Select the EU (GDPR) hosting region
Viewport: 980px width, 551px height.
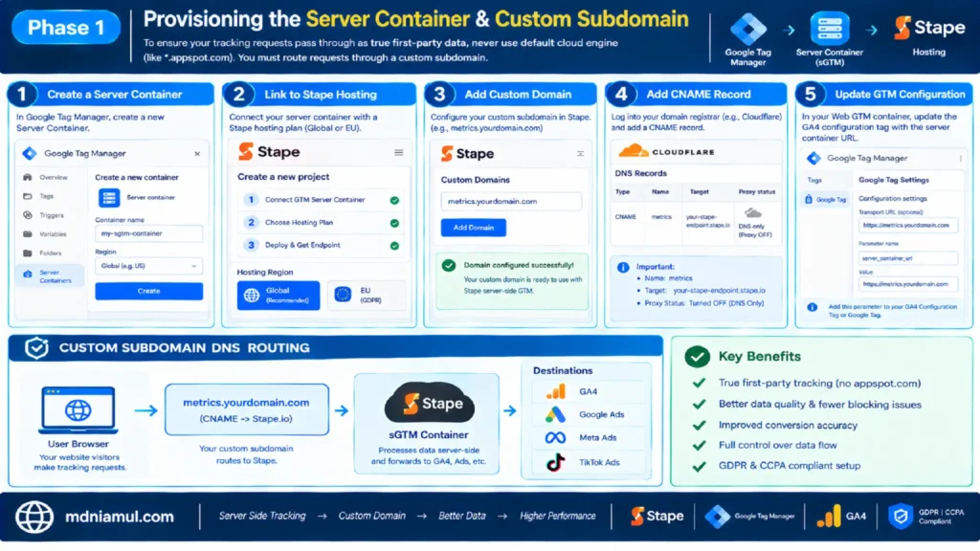coord(367,295)
